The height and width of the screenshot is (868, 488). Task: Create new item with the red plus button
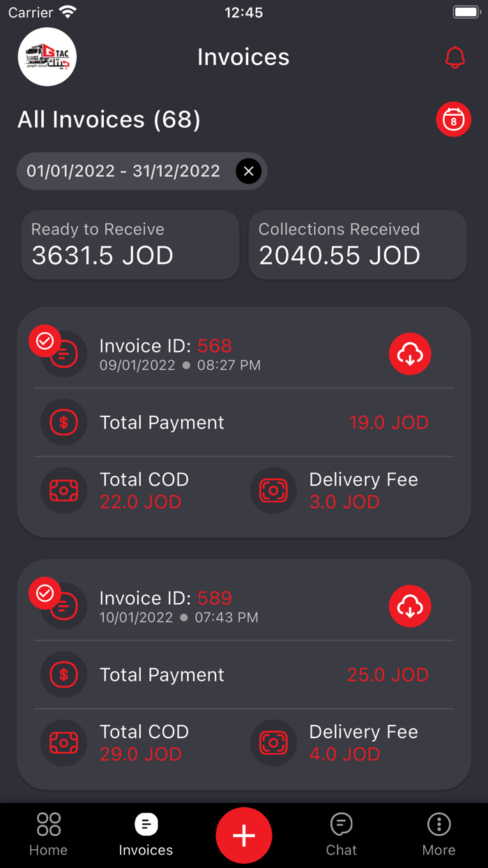click(x=244, y=835)
